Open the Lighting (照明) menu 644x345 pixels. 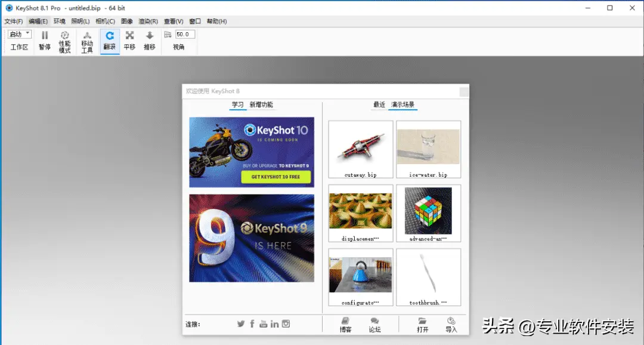(x=80, y=21)
